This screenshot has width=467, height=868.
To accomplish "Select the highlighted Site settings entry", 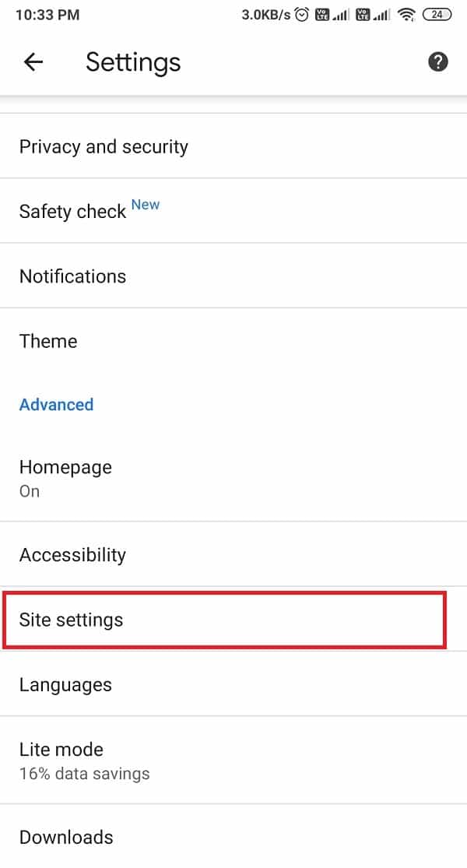I will (x=72, y=620).
